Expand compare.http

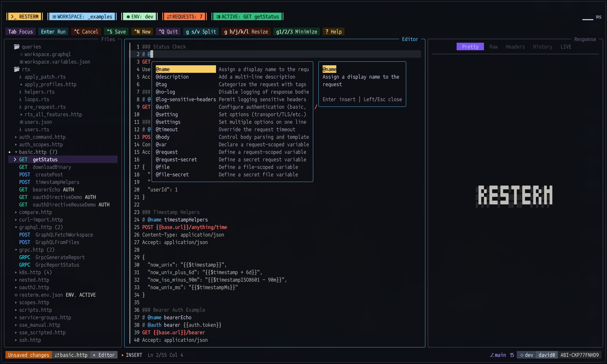pyautogui.click(x=16, y=212)
